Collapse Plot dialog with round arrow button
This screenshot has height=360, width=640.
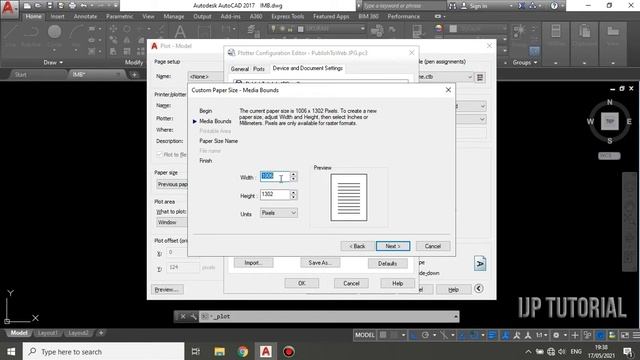tap(479, 289)
